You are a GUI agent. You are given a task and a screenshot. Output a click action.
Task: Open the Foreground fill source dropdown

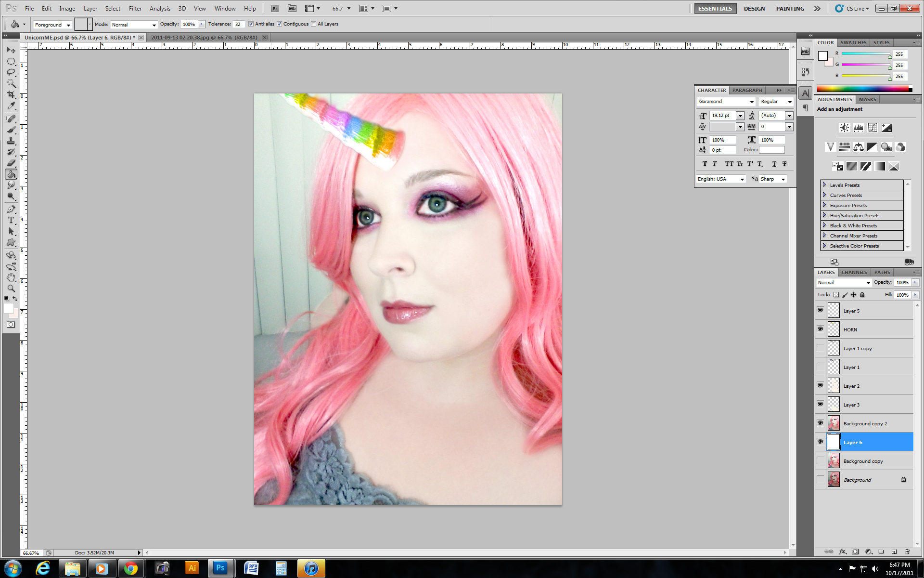tap(52, 25)
